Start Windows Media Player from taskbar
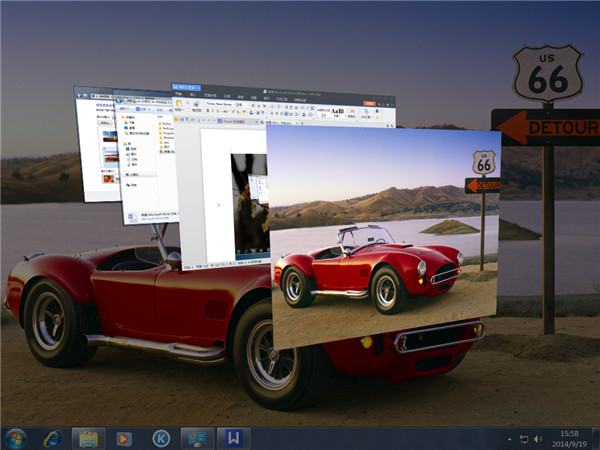600x450 pixels. (124, 437)
